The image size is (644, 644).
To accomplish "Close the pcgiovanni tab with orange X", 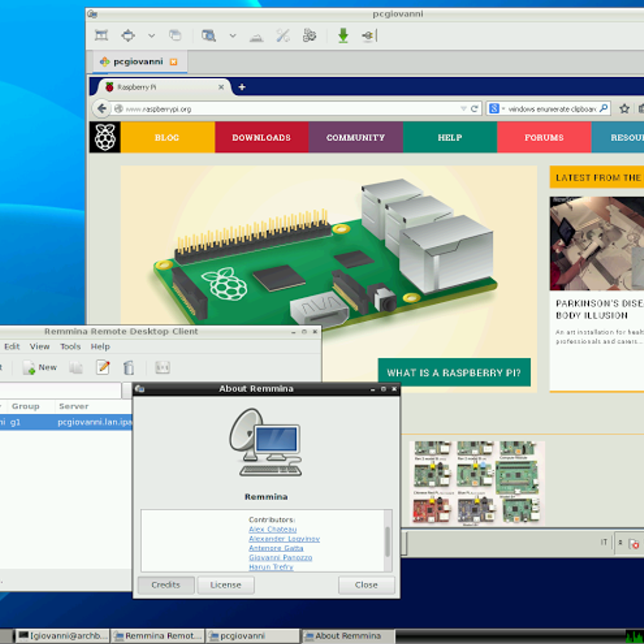I will coord(173,62).
